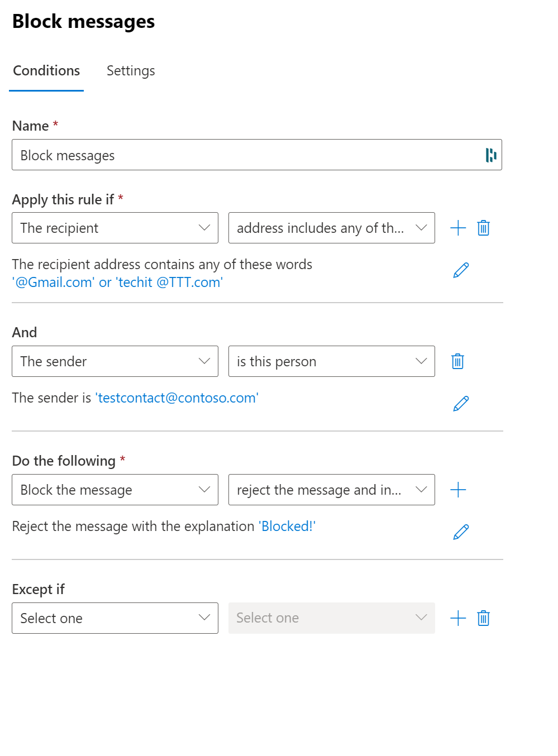Delete the recipient condition with trash icon

point(483,228)
